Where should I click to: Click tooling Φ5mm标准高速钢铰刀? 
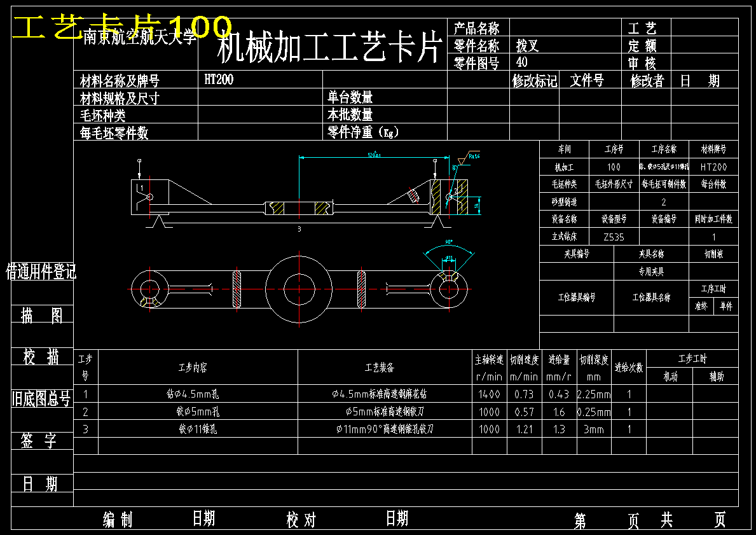[385, 412]
